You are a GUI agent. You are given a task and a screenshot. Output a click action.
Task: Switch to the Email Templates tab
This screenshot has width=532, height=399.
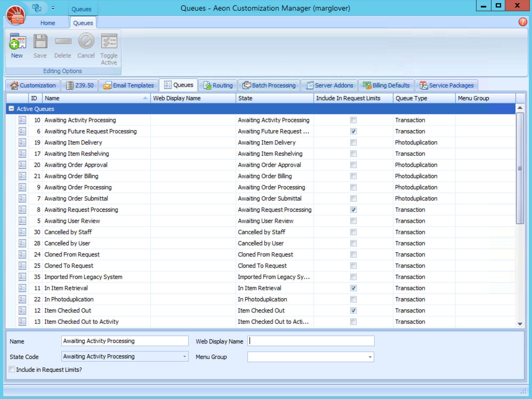(x=129, y=85)
